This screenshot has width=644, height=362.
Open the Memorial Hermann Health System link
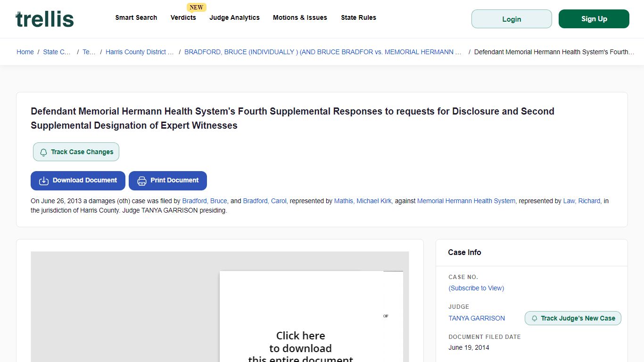click(x=466, y=201)
